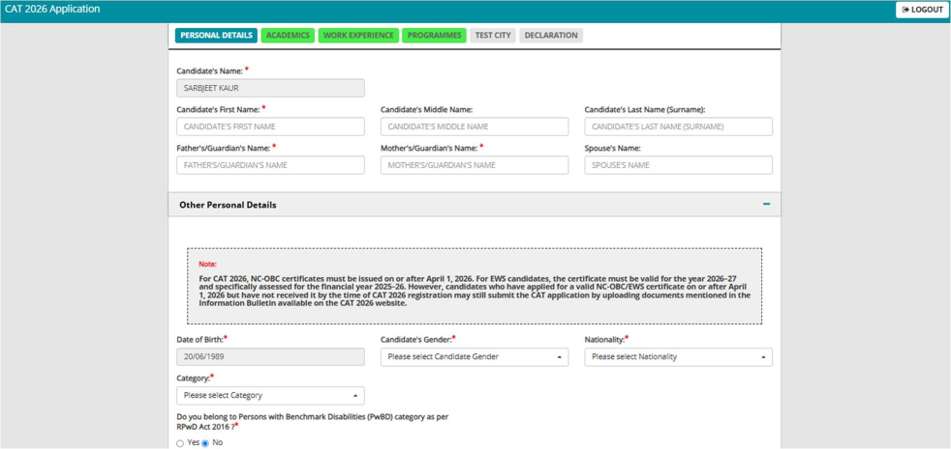Click the Other Personal Details header
This screenshot has width=951, height=449.
click(x=474, y=205)
